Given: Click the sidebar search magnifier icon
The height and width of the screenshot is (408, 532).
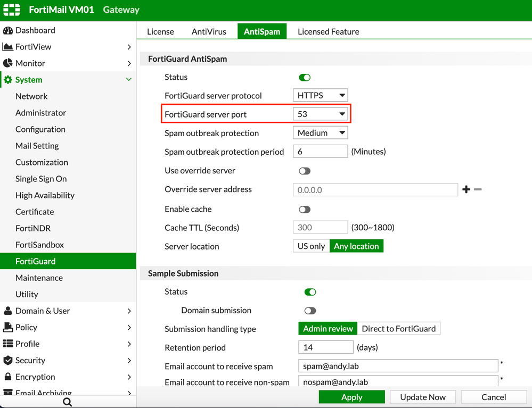Looking at the screenshot, I should [68, 402].
